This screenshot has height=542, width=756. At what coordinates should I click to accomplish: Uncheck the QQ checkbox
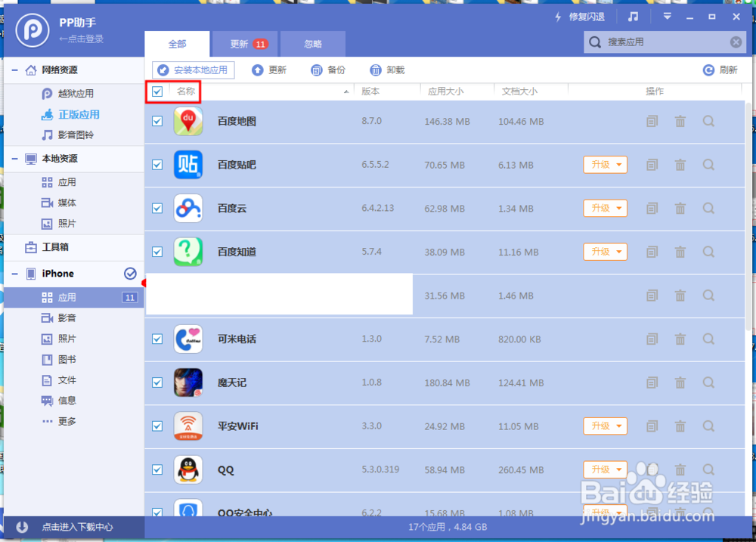(157, 469)
